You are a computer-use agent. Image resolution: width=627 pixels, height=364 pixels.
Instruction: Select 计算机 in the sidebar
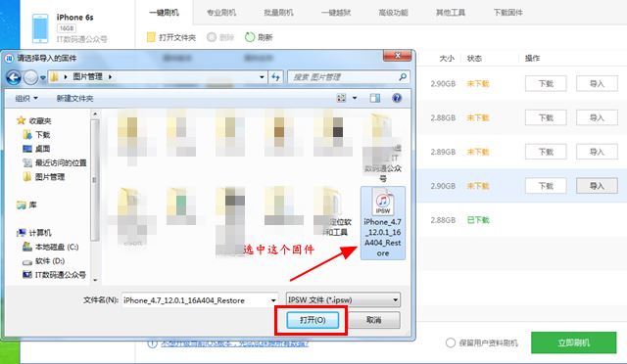tap(34, 233)
